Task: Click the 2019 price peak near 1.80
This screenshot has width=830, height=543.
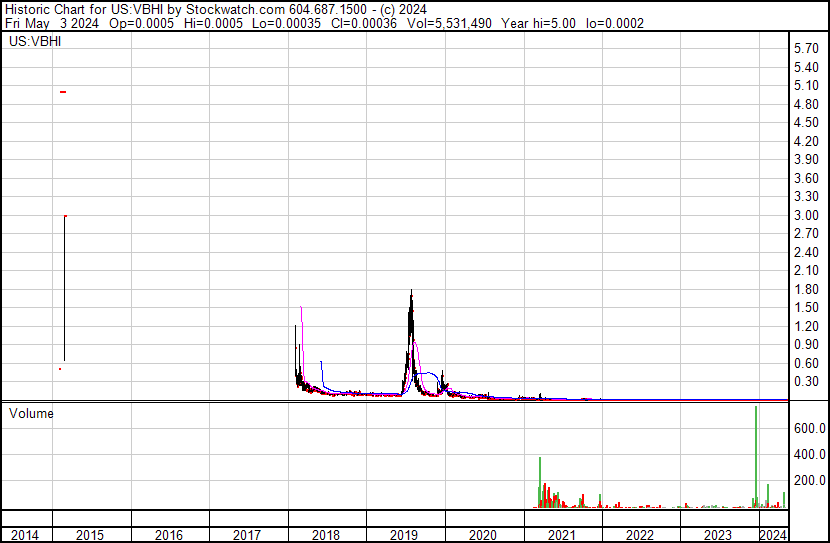Action: (411, 292)
